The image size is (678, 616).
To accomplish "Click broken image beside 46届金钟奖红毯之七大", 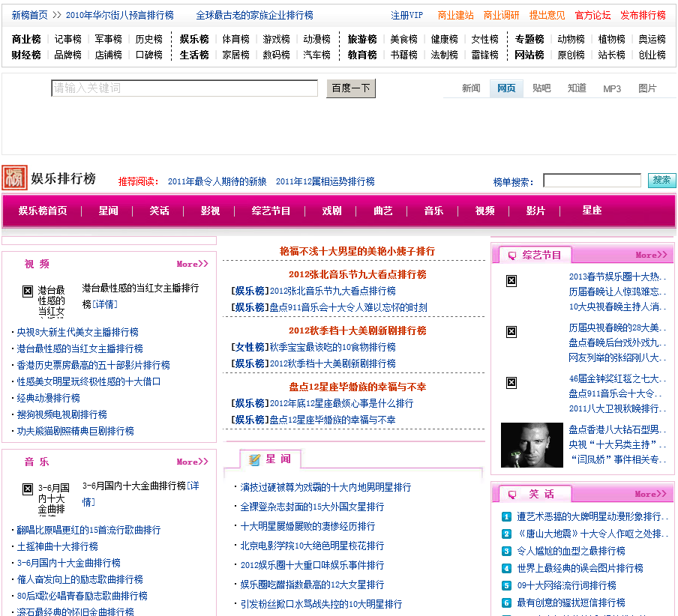I will coord(511,383).
